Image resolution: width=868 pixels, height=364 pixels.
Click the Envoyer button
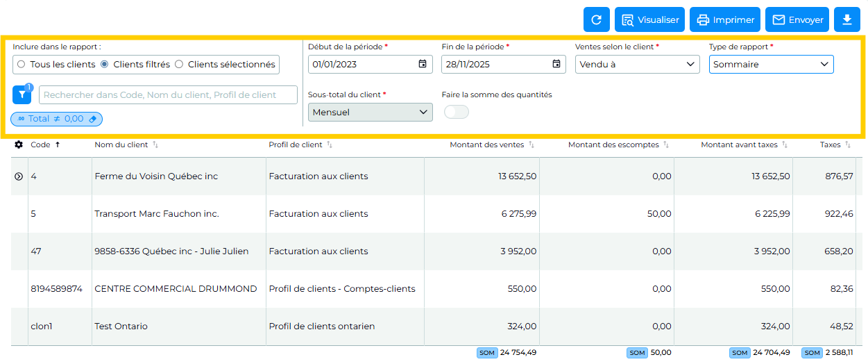point(797,19)
